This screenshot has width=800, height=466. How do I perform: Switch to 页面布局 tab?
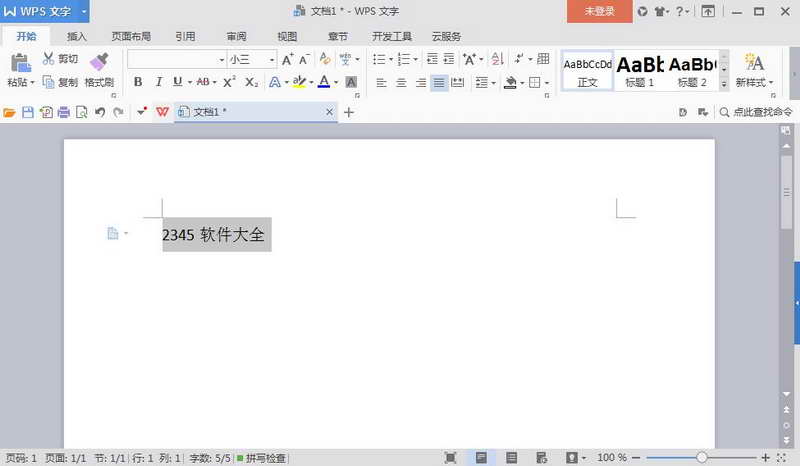pyautogui.click(x=131, y=36)
